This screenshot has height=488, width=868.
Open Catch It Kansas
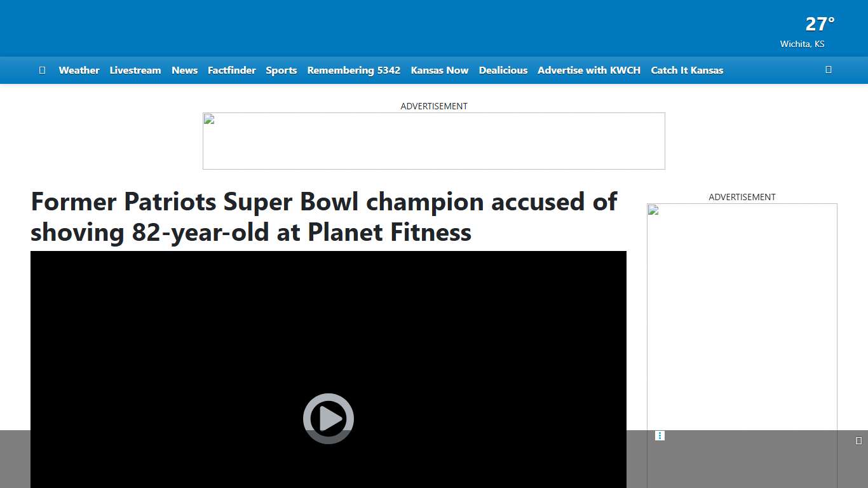[687, 70]
